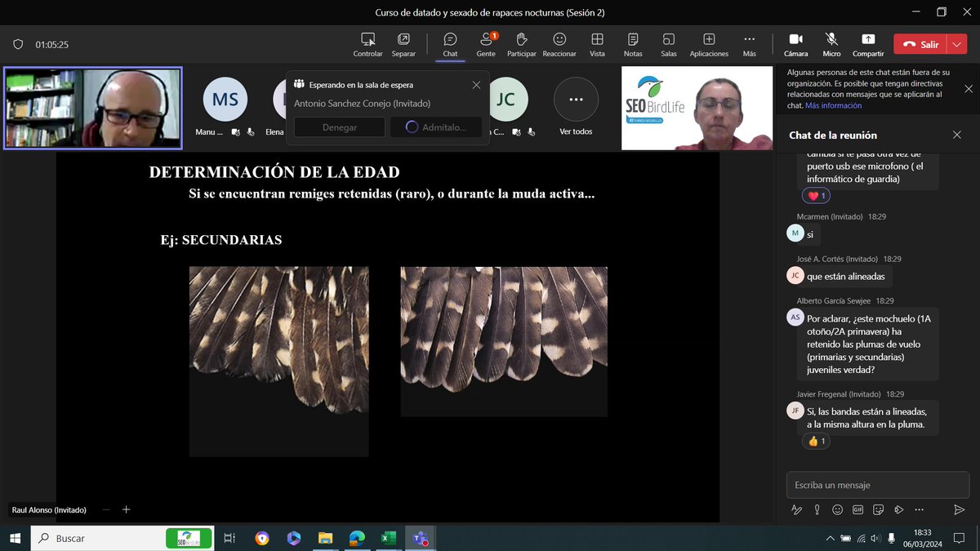
Task: Zoom out shared content with minus
Action: tap(105, 509)
